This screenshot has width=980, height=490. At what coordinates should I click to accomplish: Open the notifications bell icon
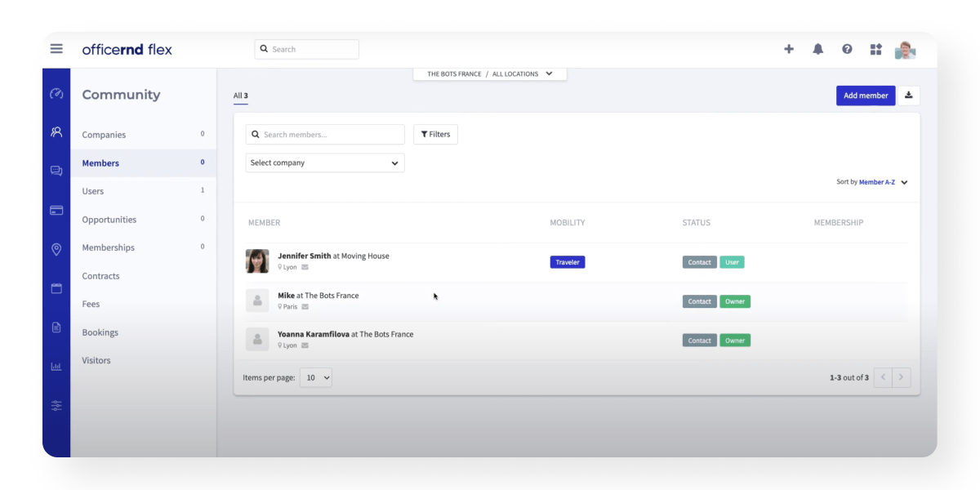pos(817,49)
